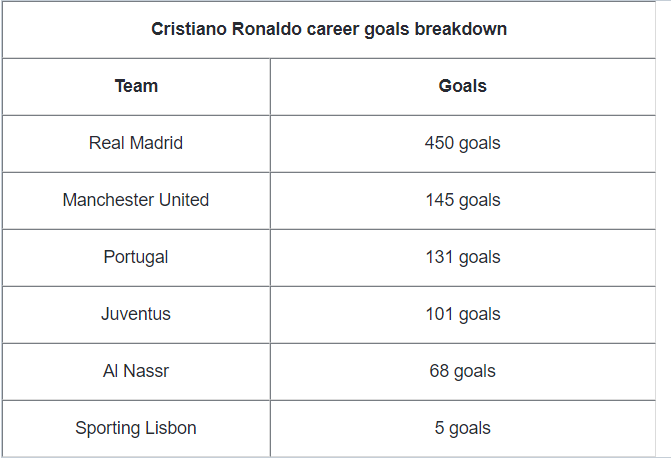
Task: Click the 5 goals cell
Action: 463,429
